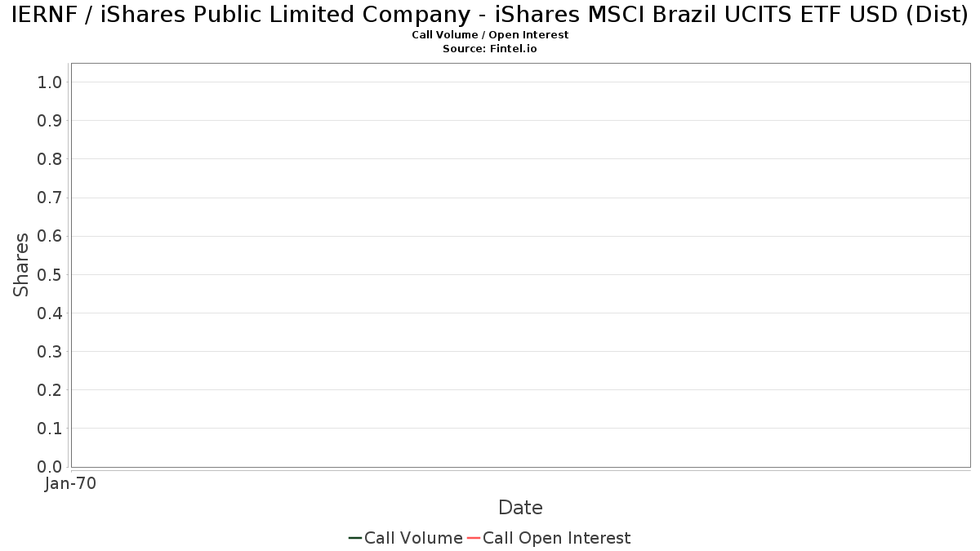
Task: Select the 0.2 y-axis tick label
Action: click(50, 390)
